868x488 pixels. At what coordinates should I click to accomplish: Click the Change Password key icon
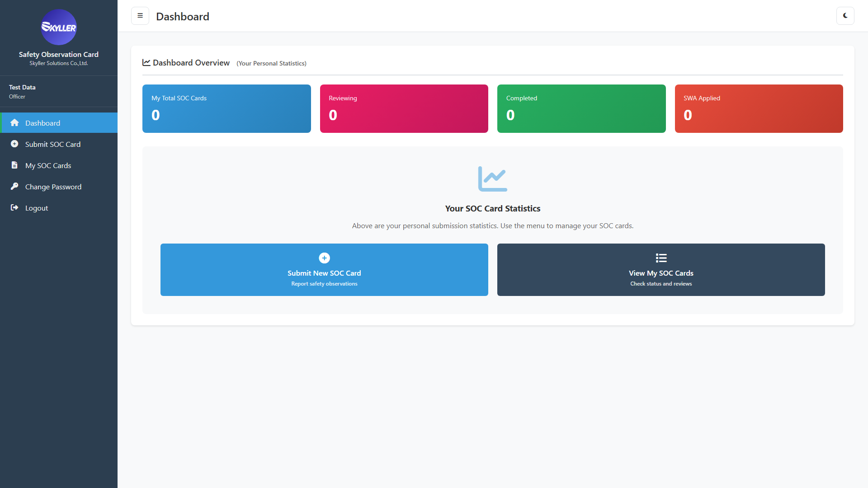click(x=14, y=186)
